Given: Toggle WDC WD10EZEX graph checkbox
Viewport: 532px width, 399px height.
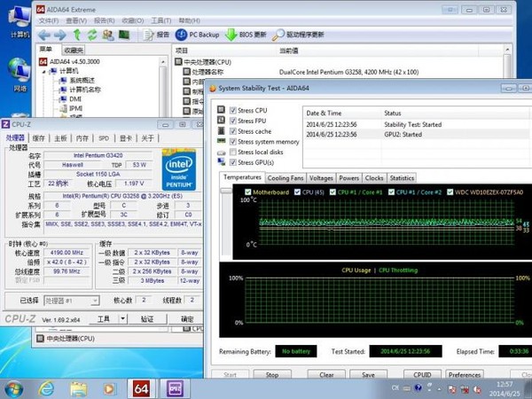Looking at the screenshot, I should pyautogui.click(x=450, y=192).
